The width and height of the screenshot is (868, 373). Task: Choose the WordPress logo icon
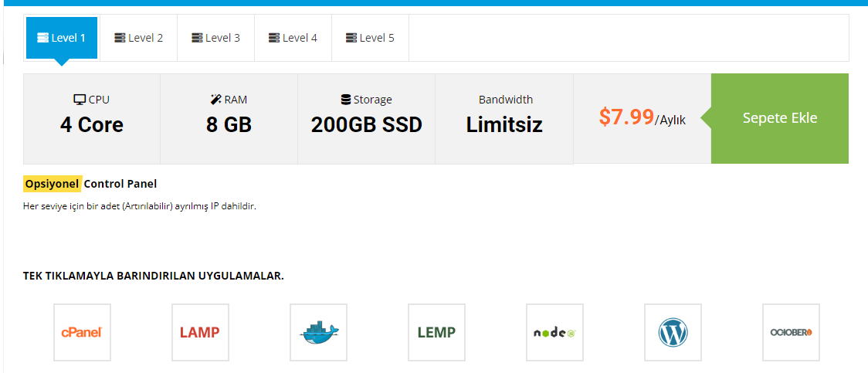coord(673,333)
